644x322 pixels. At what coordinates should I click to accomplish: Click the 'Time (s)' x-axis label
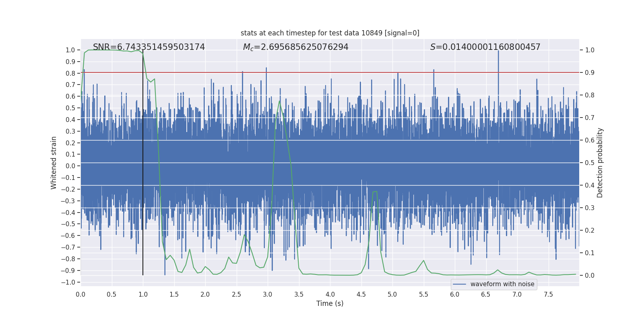point(330,303)
